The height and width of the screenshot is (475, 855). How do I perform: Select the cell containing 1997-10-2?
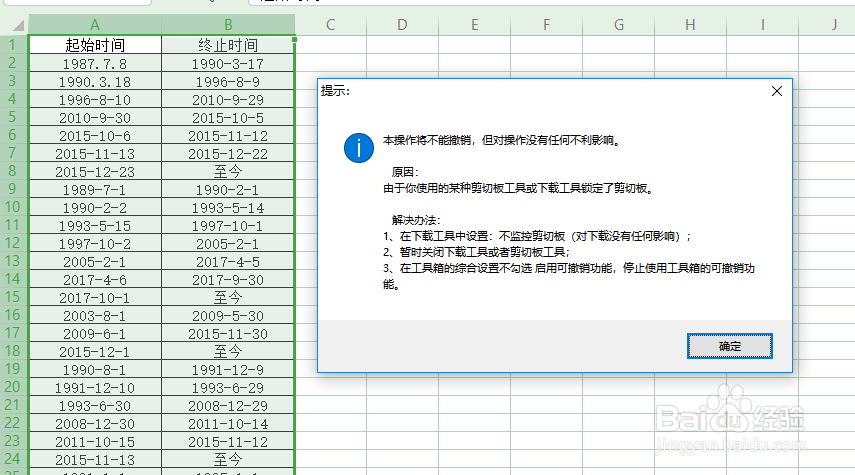tap(95, 243)
